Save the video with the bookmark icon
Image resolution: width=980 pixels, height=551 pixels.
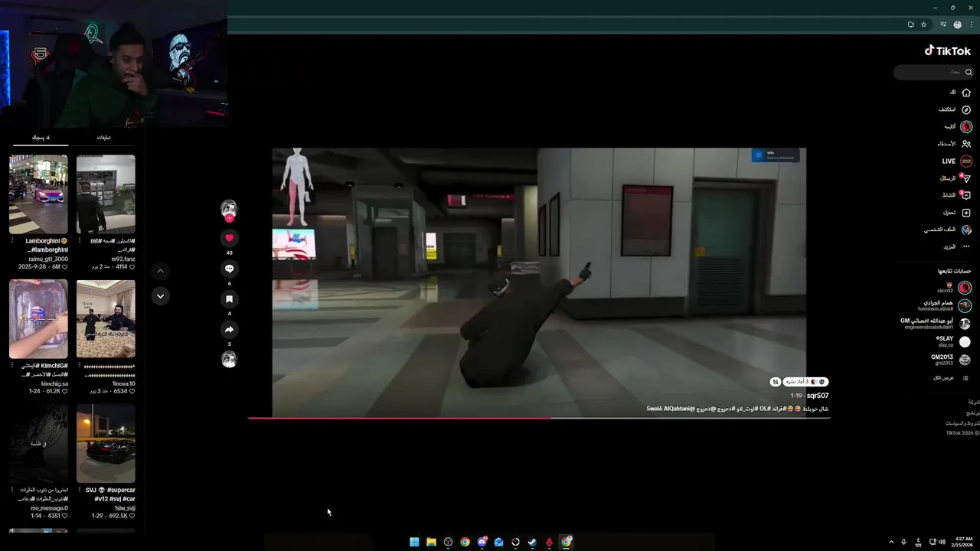click(229, 299)
